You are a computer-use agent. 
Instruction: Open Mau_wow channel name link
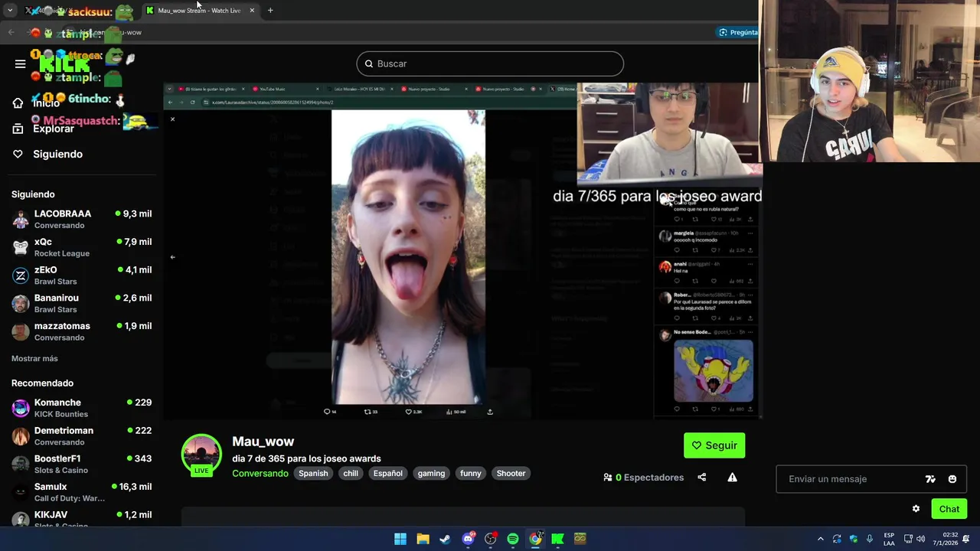[263, 442]
